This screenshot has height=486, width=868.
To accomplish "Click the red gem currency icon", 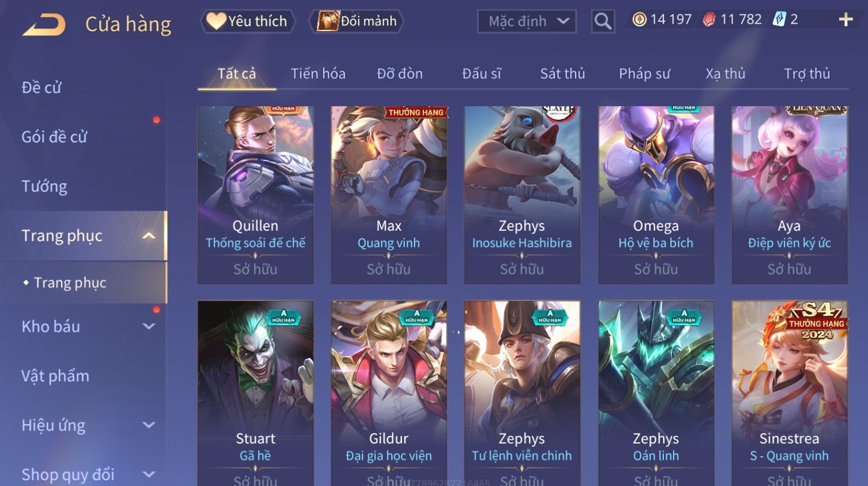I will (x=709, y=20).
